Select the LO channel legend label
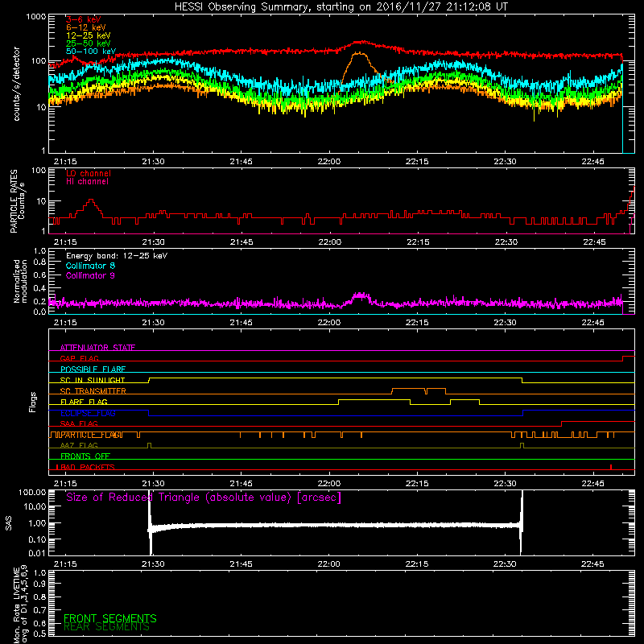This screenshot has height=644, width=644. tap(89, 173)
